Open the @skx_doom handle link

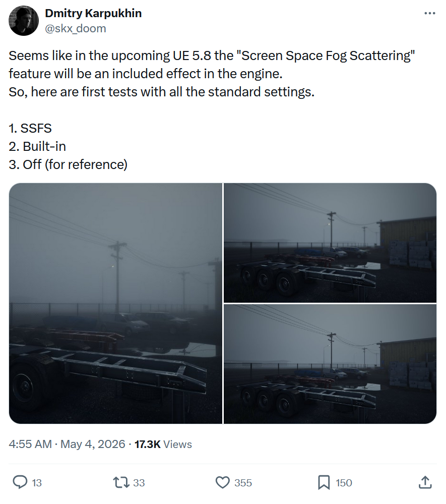point(76,29)
